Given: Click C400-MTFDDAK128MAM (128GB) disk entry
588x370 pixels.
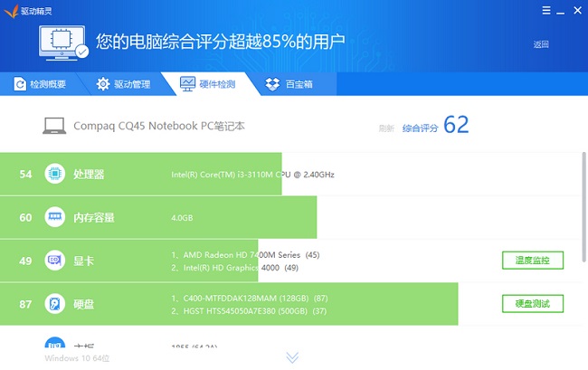Looking at the screenshot, I should 250,299.
